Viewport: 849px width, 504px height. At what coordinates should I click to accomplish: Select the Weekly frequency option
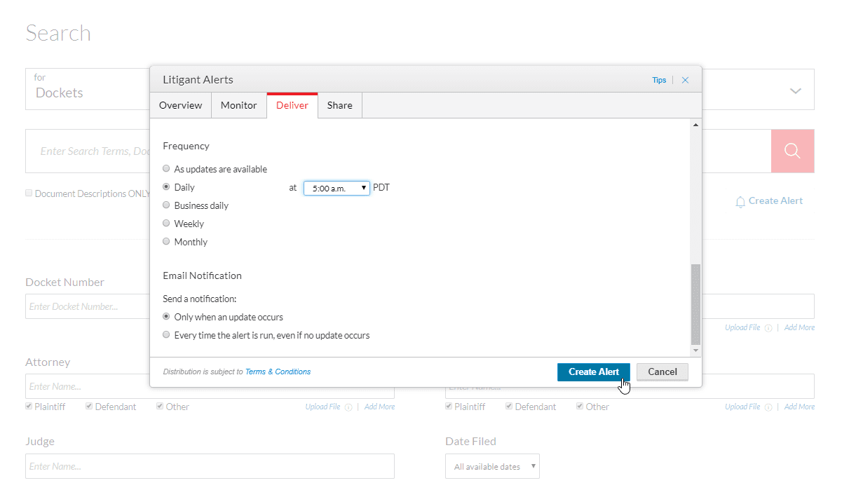(x=166, y=224)
